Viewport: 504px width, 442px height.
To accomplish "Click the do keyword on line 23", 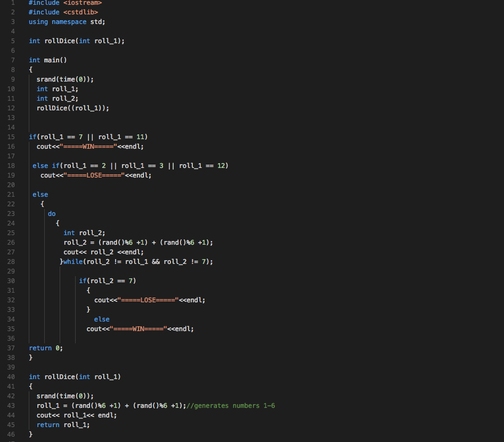I will [52, 213].
